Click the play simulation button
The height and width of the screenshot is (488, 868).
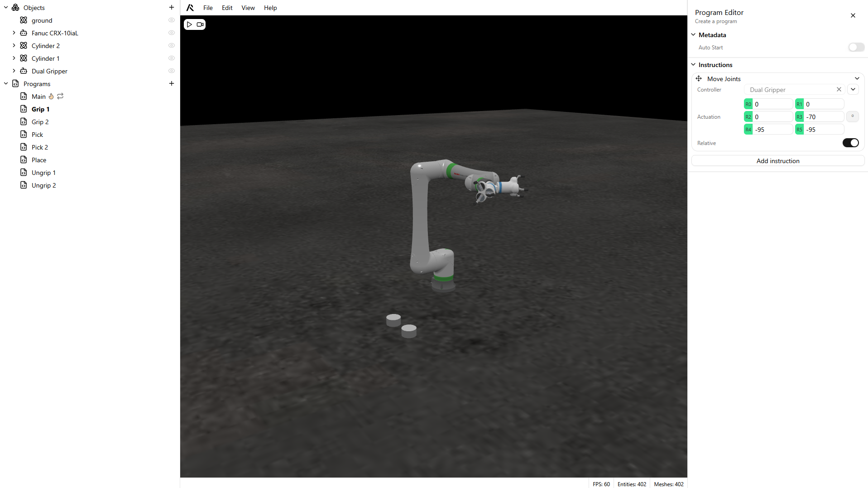pos(189,24)
